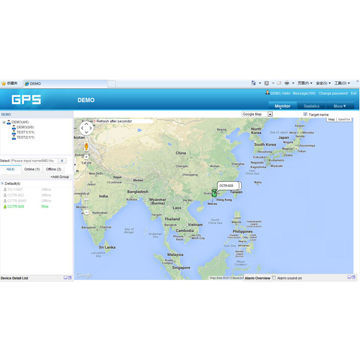The width and height of the screenshot is (360, 360).
Task: Toggle the Alarm sound on checkbox
Action: pyautogui.click(x=274, y=278)
